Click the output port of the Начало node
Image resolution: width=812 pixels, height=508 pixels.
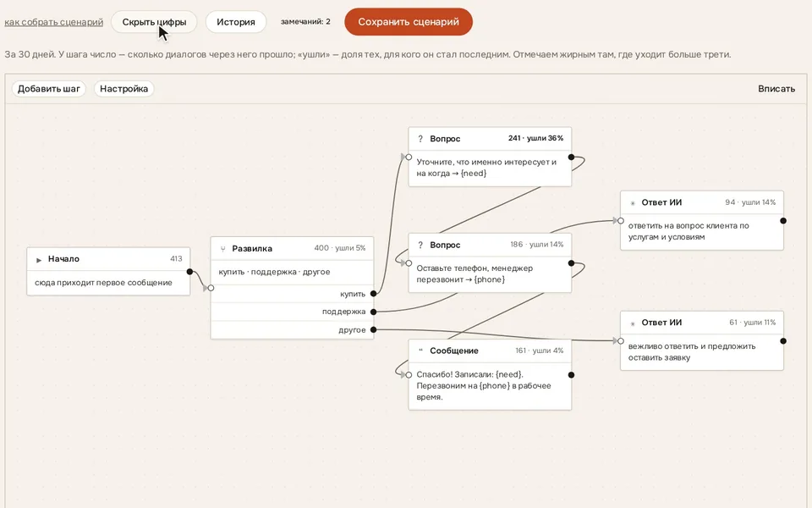click(x=189, y=272)
